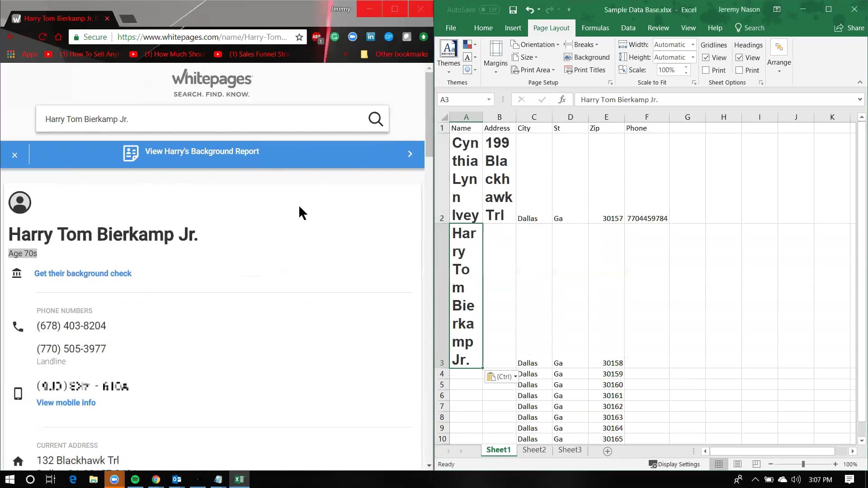Screen dimensions: 868x488
Task: Bookmark page with the star icon
Action: tap(299, 37)
